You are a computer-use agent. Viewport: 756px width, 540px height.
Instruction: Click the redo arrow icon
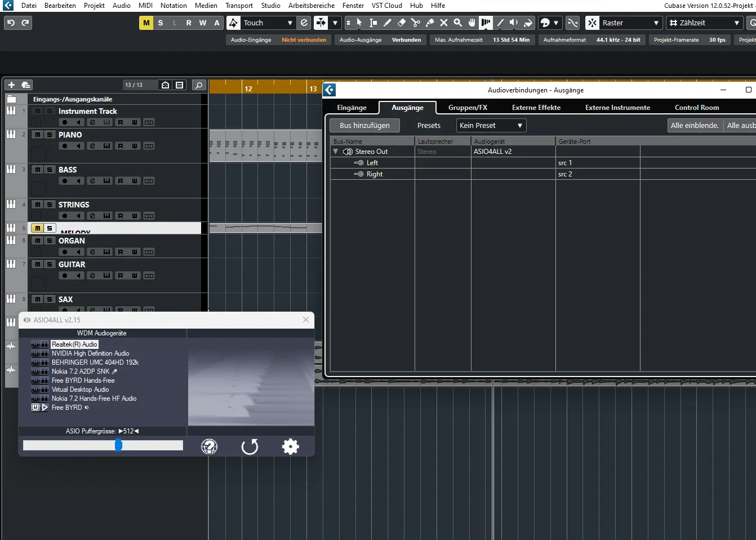click(25, 23)
